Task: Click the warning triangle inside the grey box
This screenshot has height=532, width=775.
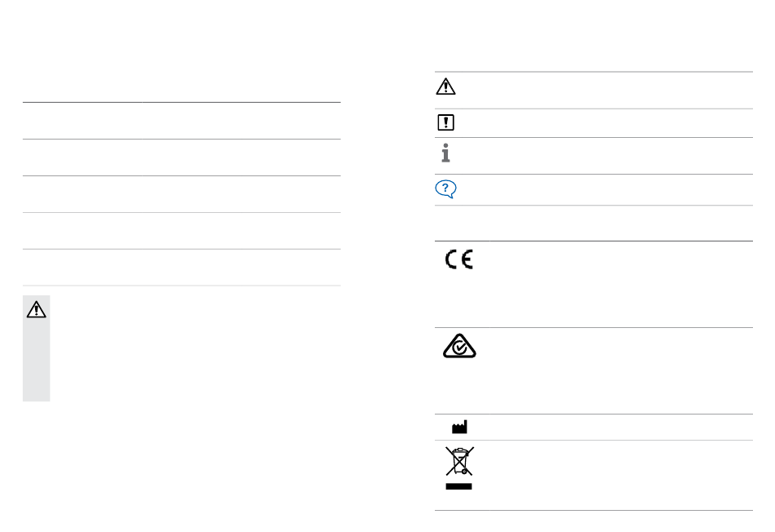Action: click(x=36, y=309)
